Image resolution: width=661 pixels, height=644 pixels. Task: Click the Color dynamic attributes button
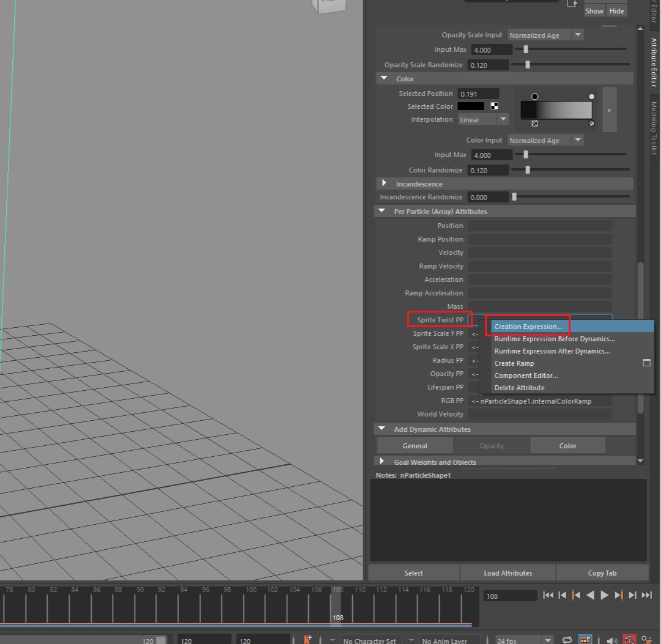pyautogui.click(x=567, y=445)
